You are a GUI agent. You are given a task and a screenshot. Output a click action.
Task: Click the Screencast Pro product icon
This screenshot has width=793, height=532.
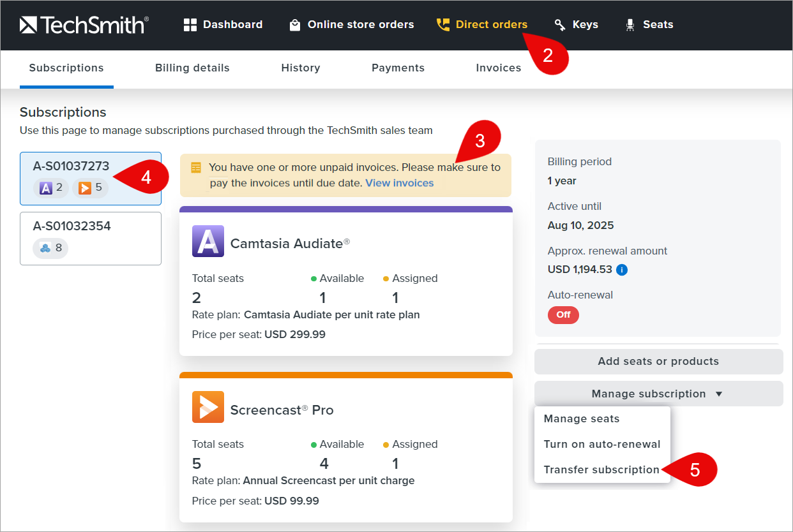point(208,407)
